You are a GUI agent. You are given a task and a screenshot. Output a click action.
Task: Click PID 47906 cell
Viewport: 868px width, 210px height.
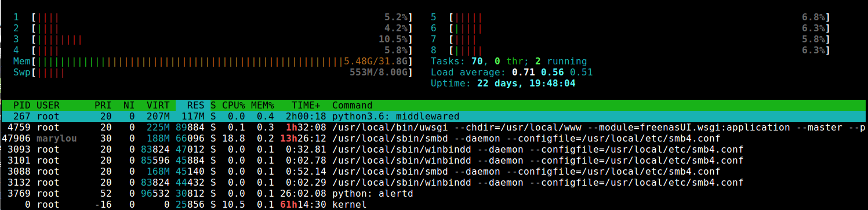[16, 138]
